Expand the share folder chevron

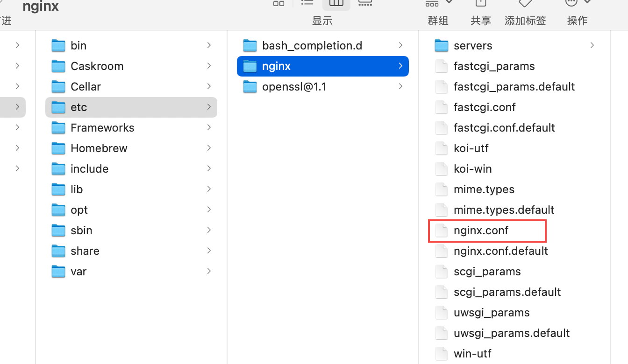209,251
